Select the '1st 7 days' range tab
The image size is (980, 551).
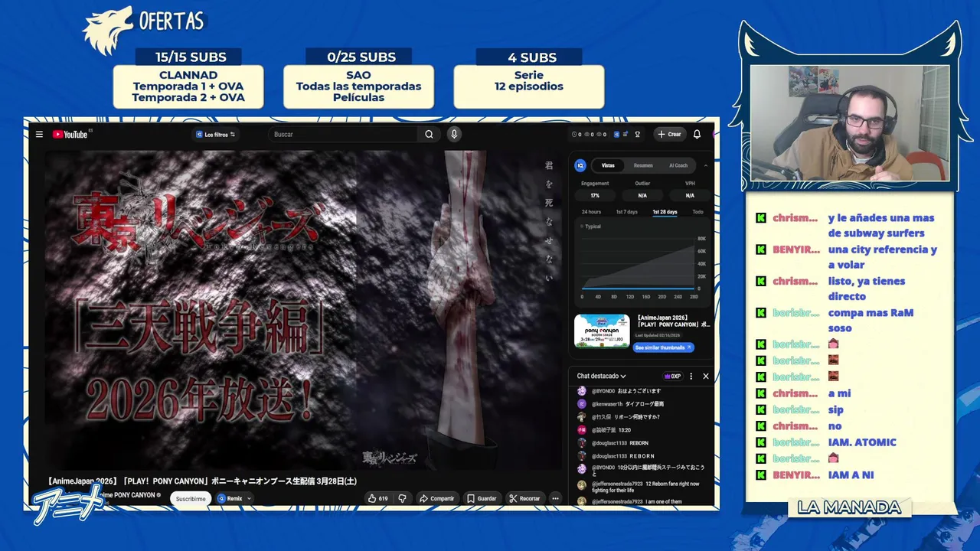click(627, 212)
